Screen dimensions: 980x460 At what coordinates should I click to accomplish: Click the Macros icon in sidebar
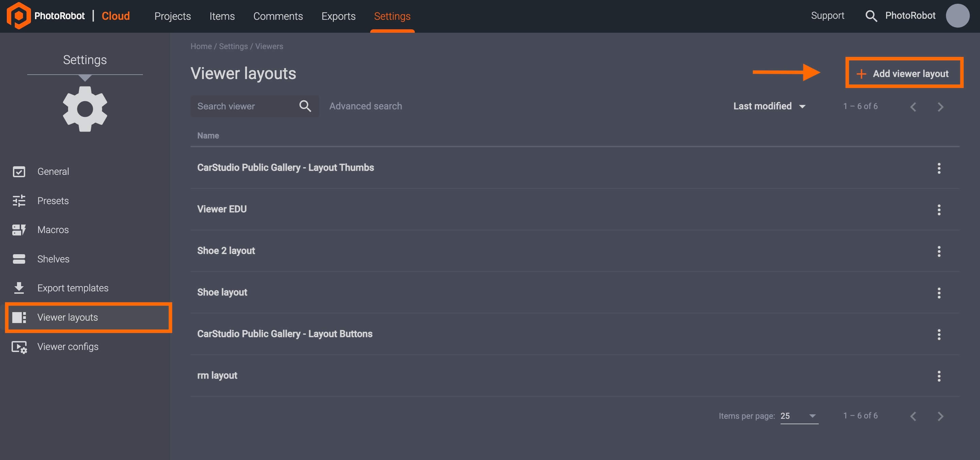(x=19, y=230)
